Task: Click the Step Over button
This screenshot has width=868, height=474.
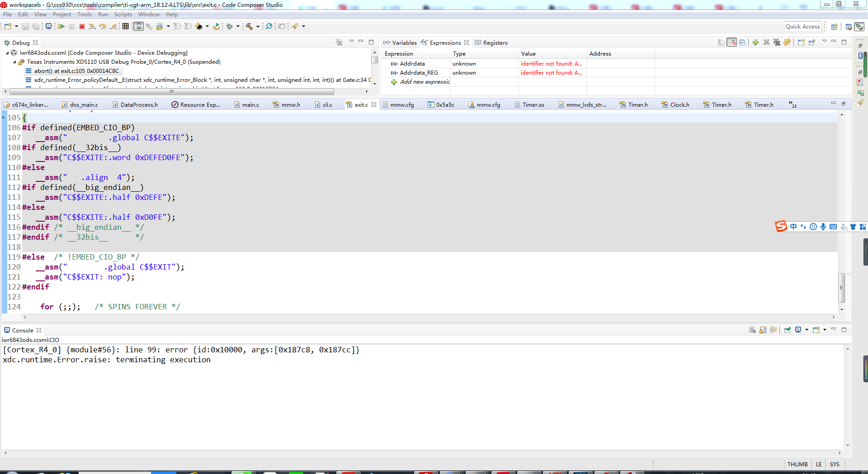Action: point(103,27)
